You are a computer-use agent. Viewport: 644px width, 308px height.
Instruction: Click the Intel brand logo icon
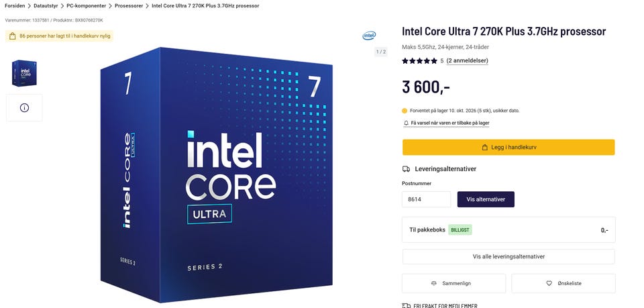click(x=369, y=36)
